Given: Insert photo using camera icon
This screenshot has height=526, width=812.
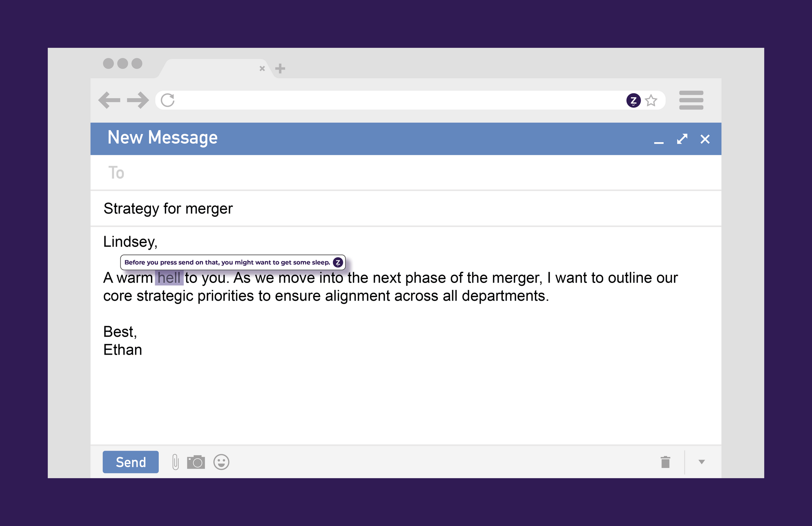Looking at the screenshot, I should coord(196,462).
